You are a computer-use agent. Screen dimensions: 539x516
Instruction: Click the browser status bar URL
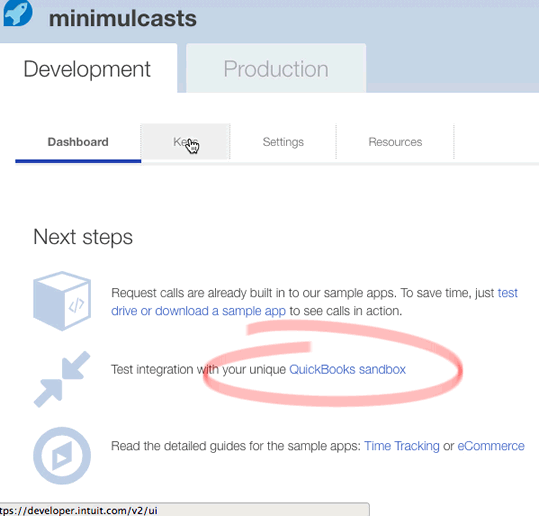[79, 510]
